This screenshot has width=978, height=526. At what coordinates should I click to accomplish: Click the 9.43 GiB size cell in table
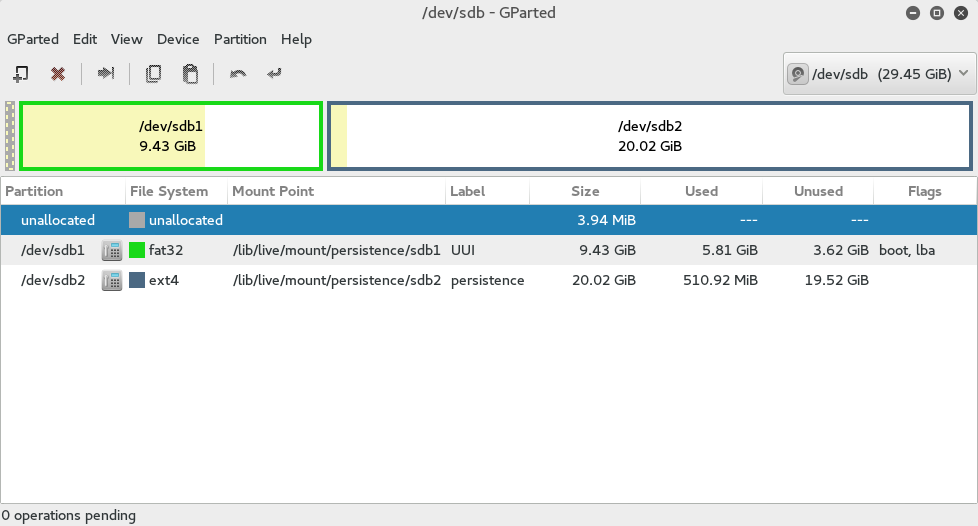click(608, 250)
